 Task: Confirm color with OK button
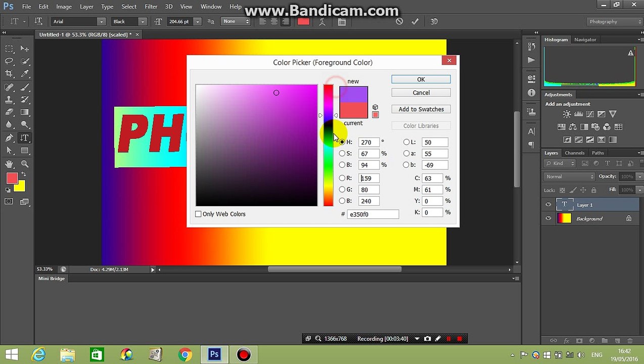point(421,79)
